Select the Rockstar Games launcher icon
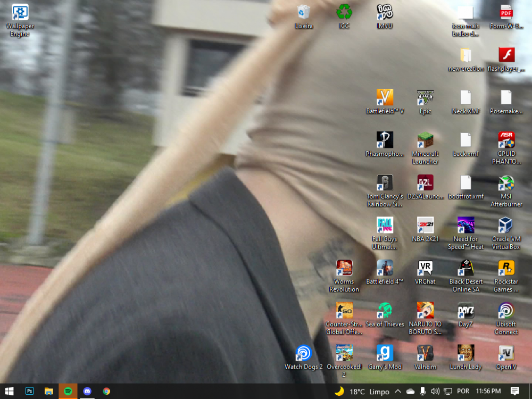Image resolution: width=532 pixels, height=399 pixels. [x=506, y=268]
